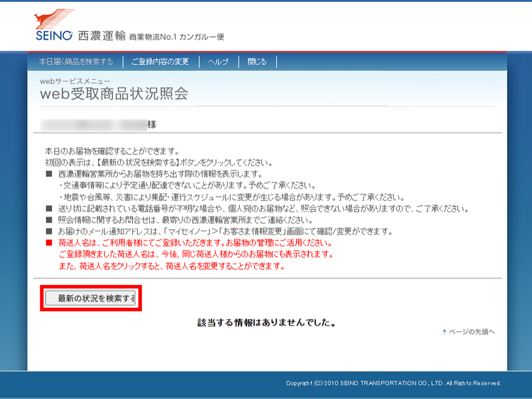The height and width of the screenshot is (399, 532).
Task: Open ご登録内容の変更 menu item
Action: (160, 61)
